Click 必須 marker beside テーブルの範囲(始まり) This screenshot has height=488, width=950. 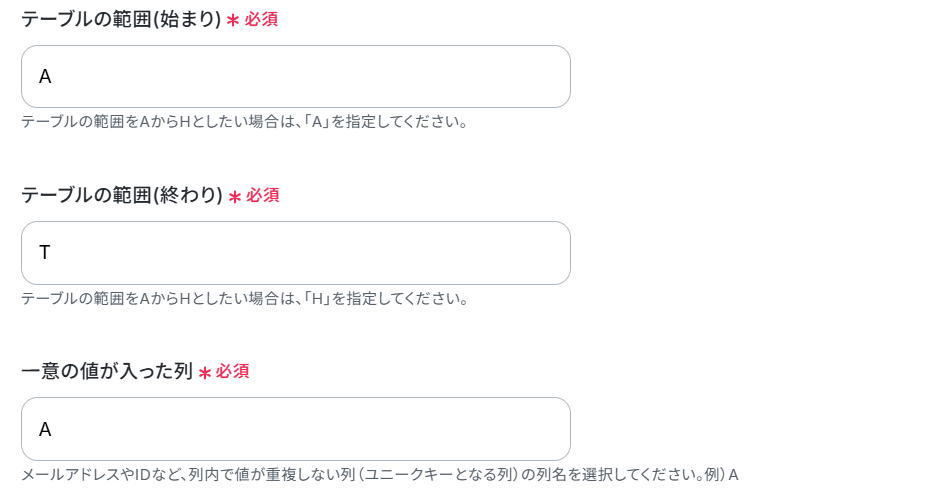261,19
